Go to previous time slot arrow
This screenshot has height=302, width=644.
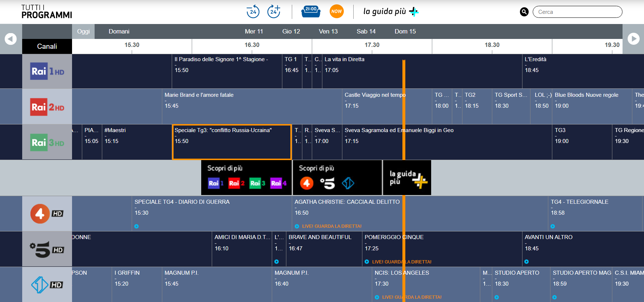pos(11,39)
